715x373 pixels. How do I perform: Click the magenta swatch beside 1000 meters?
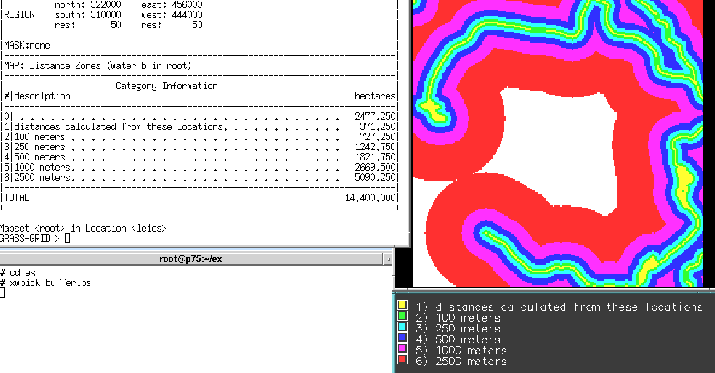[402, 348]
